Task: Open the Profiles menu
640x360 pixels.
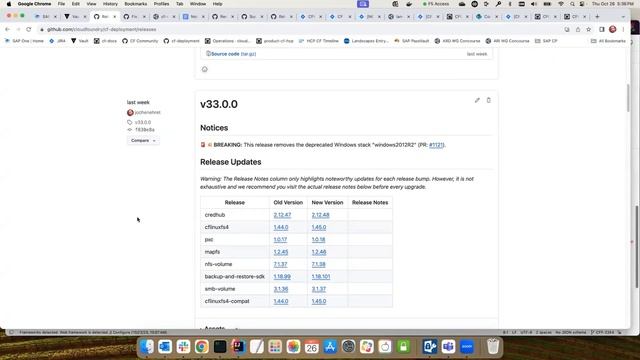Action: 161,4
